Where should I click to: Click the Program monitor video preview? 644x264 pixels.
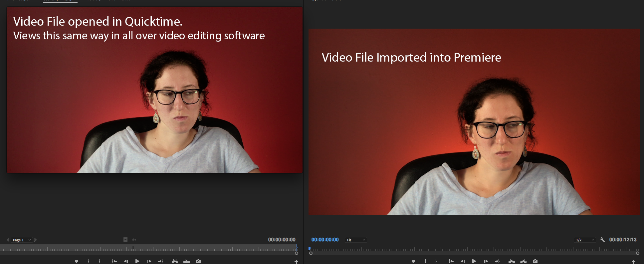point(474,122)
